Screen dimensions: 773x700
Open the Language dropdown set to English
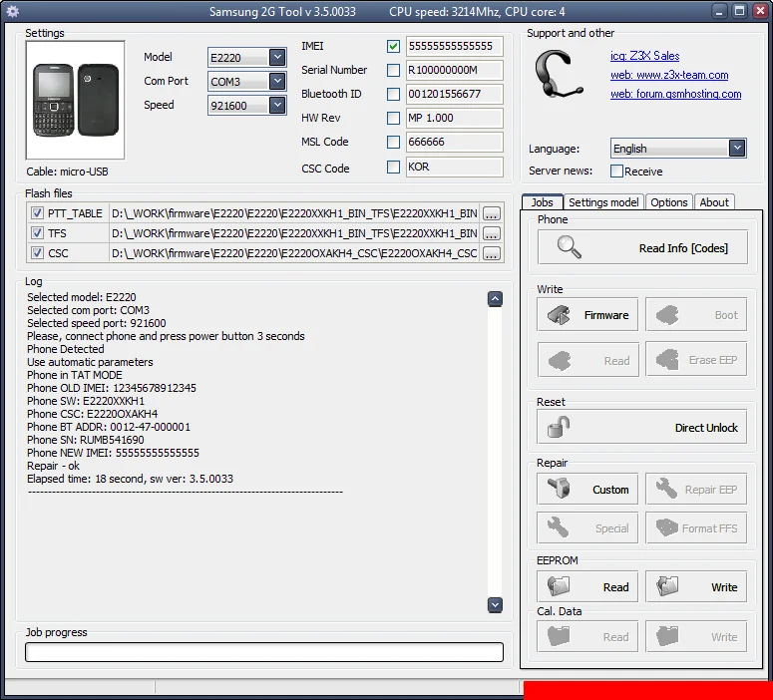[x=736, y=149]
